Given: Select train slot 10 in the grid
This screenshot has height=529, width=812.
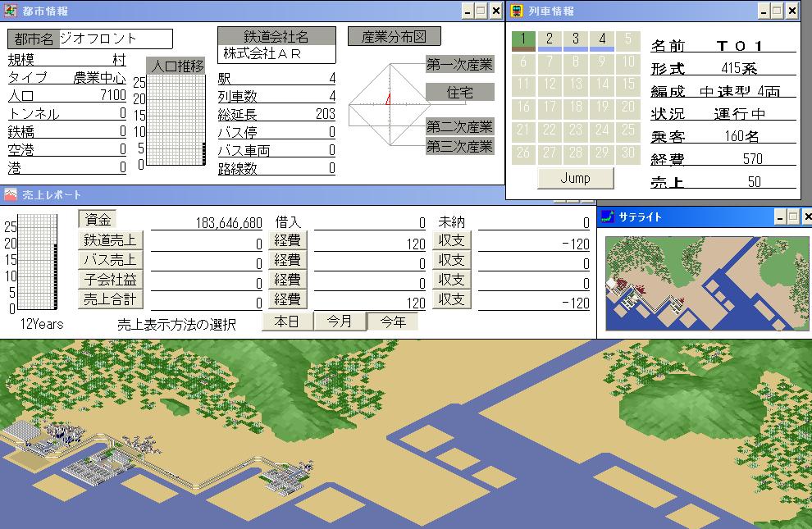Looking at the screenshot, I should click(x=628, y=63).
